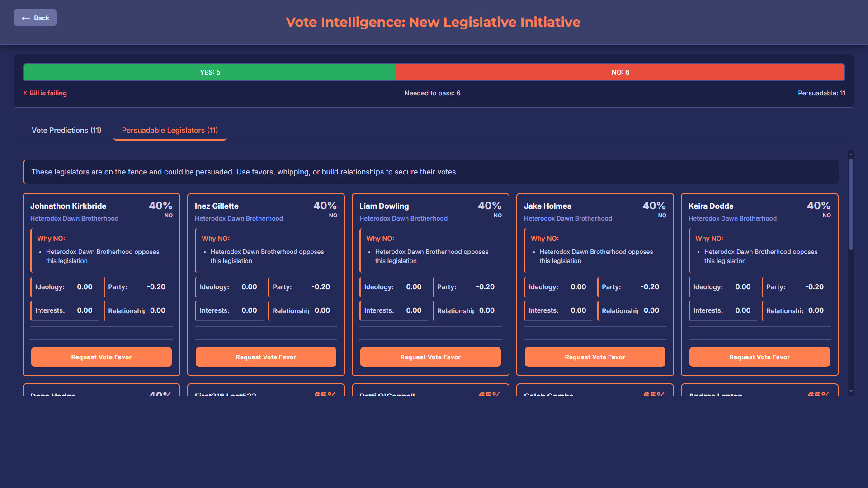The height and width of the screenshot is (488, 868).
Task: Click the green YES: 5 bar segment
Action: pos(210,72)
